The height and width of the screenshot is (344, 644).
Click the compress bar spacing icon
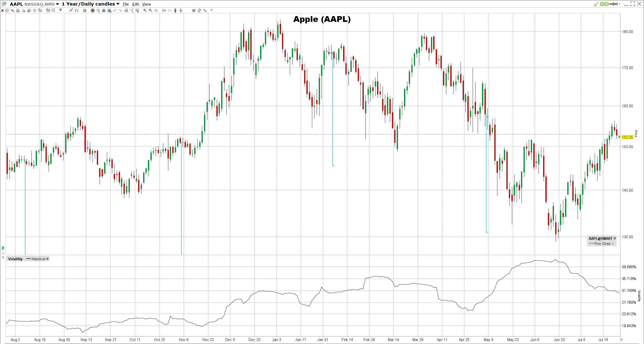point(181,10)
